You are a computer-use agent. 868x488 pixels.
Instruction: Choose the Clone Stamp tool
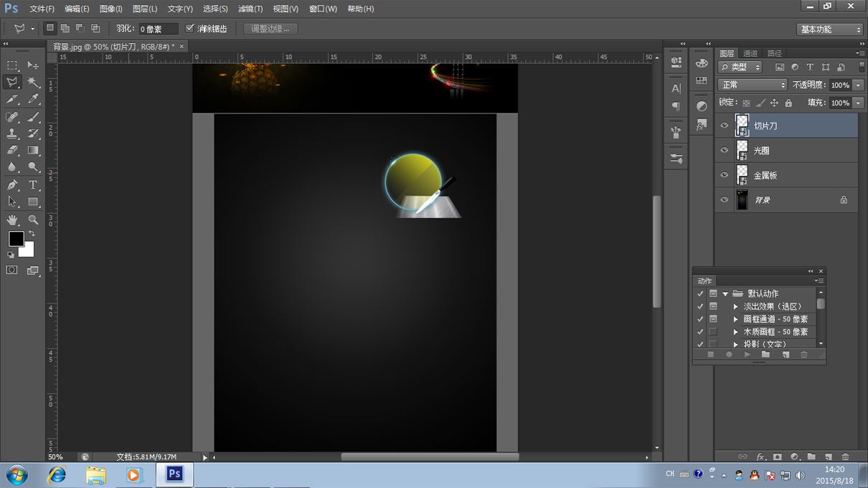click(x=12, y=134)
